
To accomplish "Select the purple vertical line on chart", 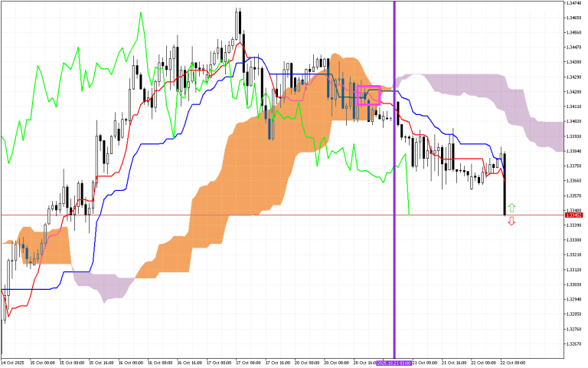I will tap(394, 180).
